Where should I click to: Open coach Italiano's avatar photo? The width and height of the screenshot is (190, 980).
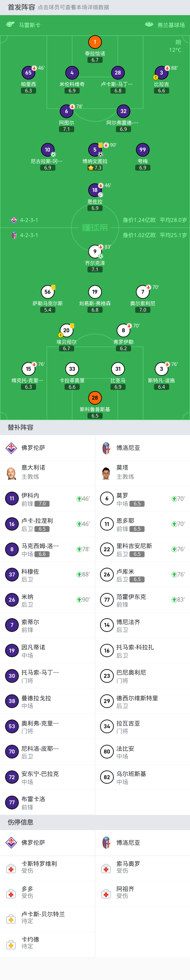tap(11, 473)
